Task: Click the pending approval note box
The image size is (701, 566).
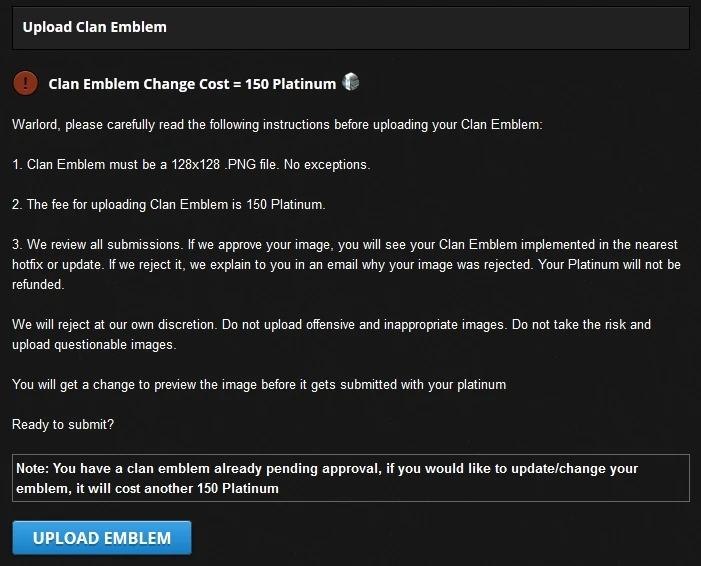Action: [x=350, y=478]
